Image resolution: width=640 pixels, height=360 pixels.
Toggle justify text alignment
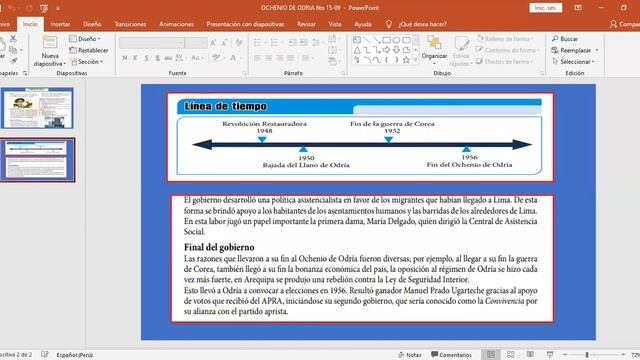(x=291, y=58)
